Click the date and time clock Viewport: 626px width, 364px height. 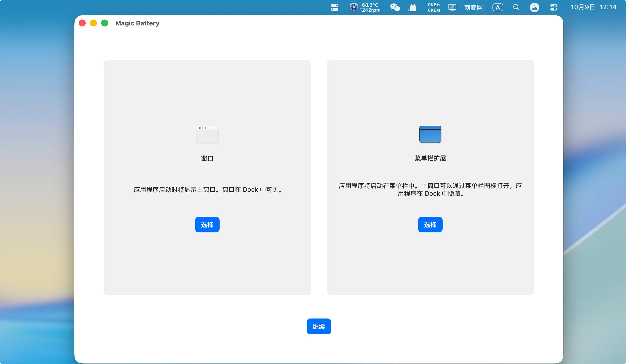tap(593, 7)
